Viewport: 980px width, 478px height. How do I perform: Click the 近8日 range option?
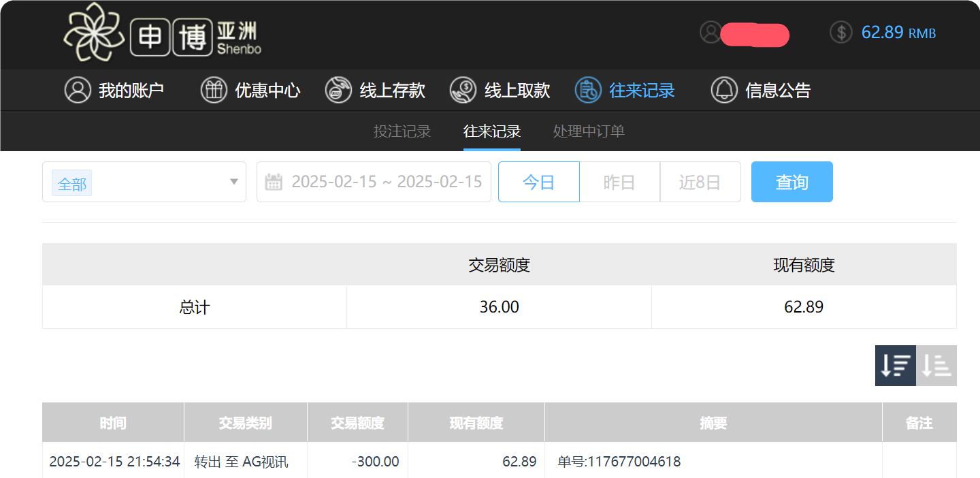(700, 182)
